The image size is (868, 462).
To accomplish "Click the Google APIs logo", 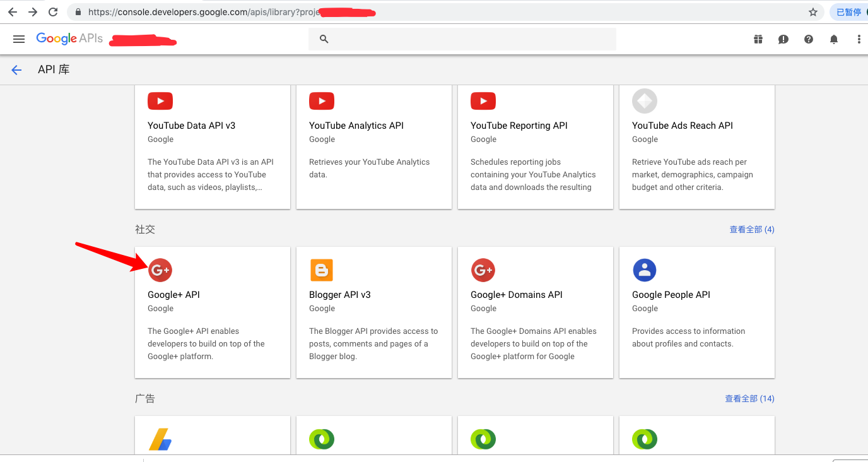I will [x=69, y=38].
